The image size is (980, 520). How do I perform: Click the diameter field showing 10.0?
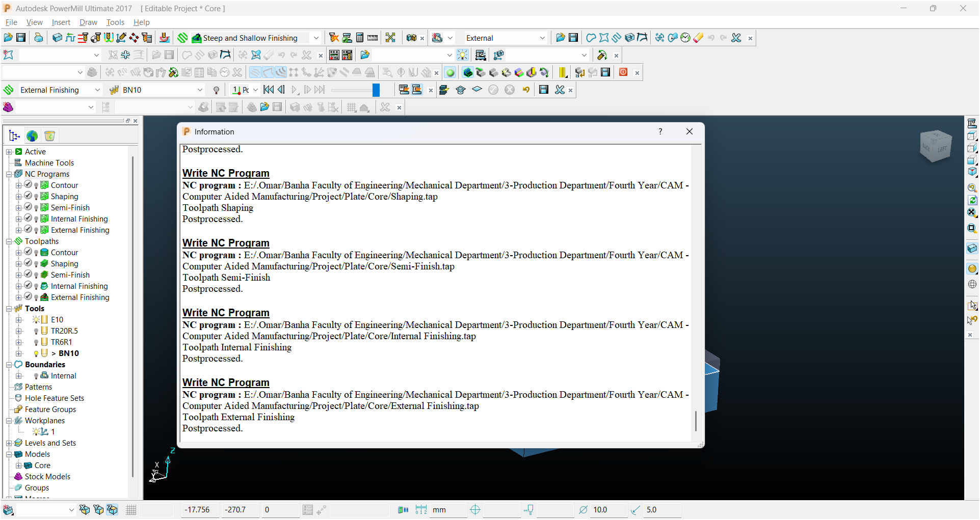tap(608, 510)
